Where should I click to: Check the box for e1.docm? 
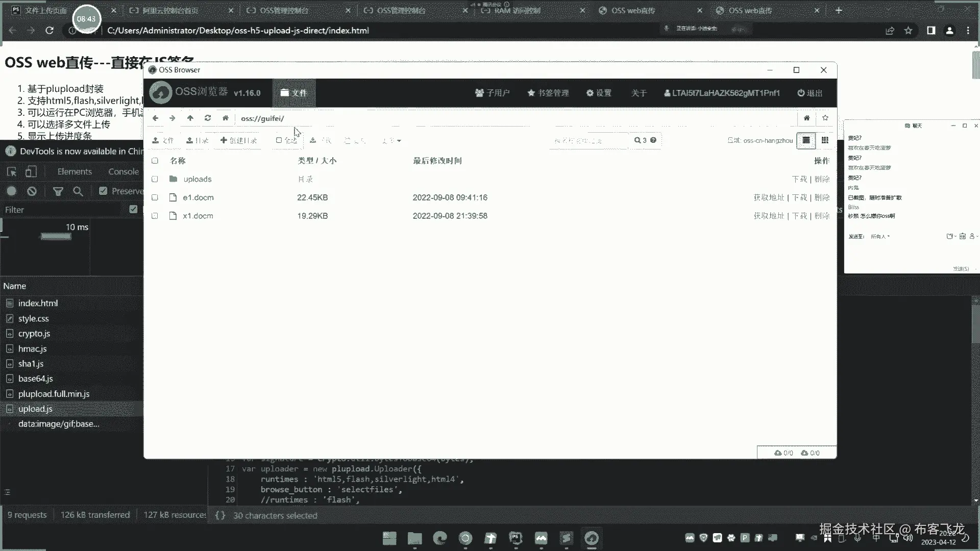(x=155, y=197)
